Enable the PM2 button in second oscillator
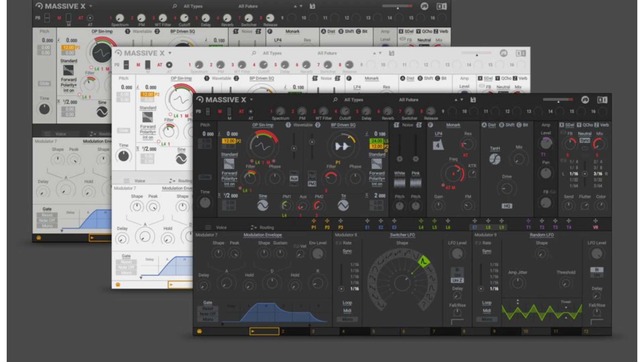Viewport: 644px width, 362px height. (x=312, y=184)
